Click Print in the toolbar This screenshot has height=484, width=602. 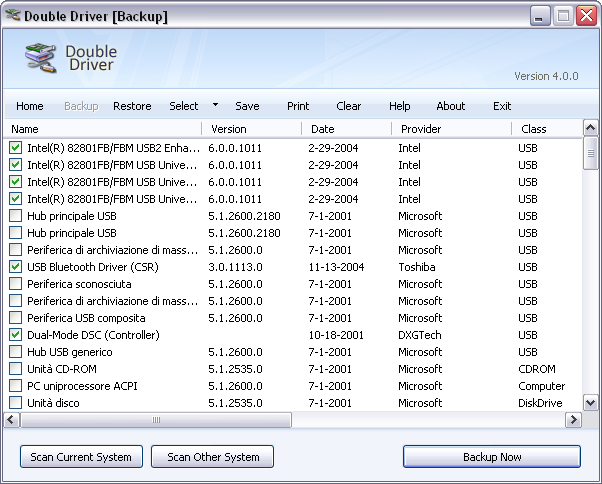tap(298, 106)
